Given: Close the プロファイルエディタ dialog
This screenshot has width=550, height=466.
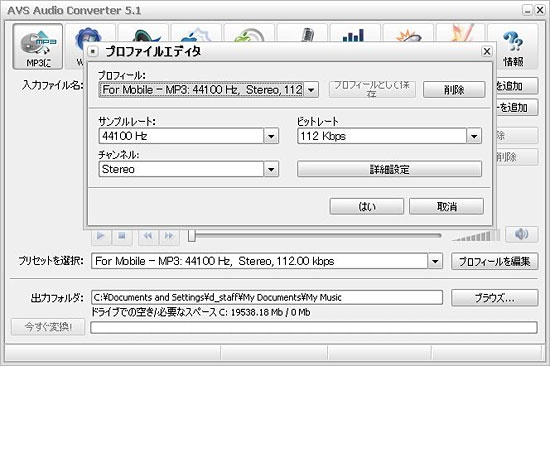Looking at the screenshot, I should tap(487, 52).
